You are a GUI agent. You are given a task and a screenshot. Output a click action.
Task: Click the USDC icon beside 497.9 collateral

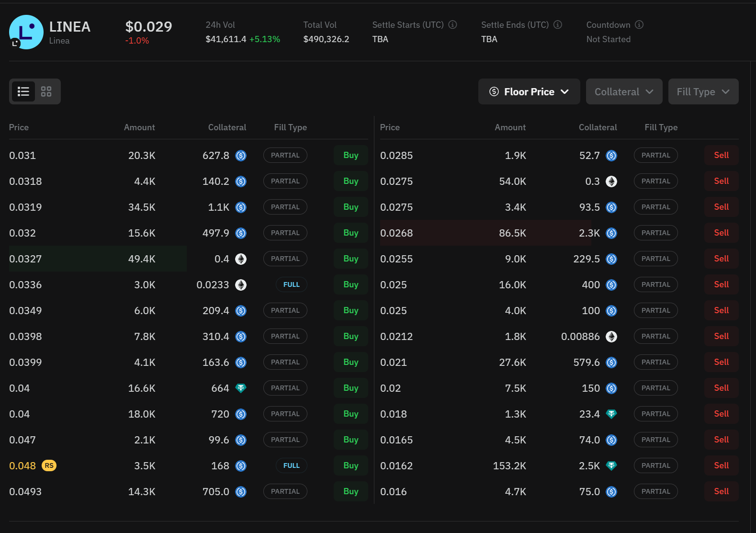[x=241, y=233]
